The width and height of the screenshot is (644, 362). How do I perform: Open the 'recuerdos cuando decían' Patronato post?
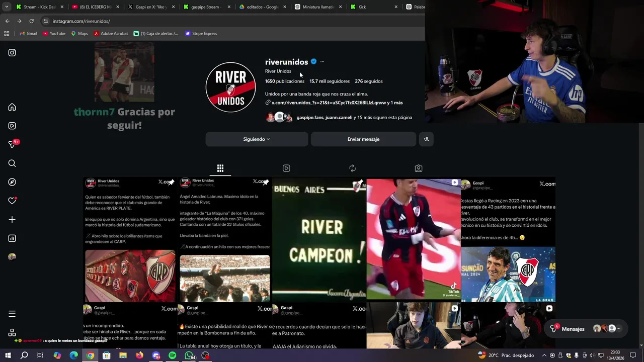(x=319, y=326)
